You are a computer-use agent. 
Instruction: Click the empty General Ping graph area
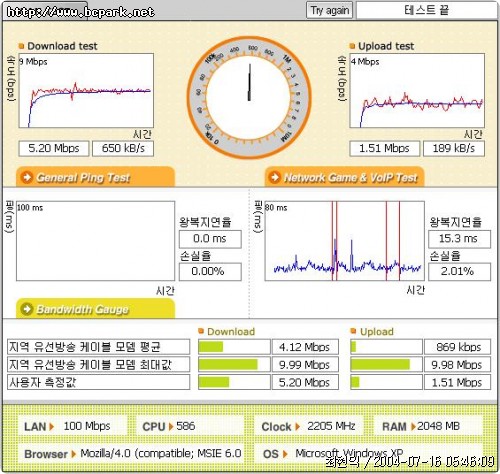pyautogui.click(x=95, y=241)
